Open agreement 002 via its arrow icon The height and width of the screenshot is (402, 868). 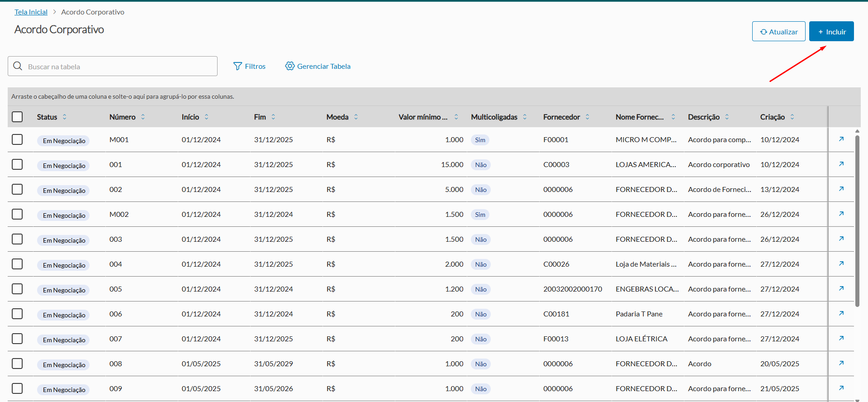[x=841, y=189]
